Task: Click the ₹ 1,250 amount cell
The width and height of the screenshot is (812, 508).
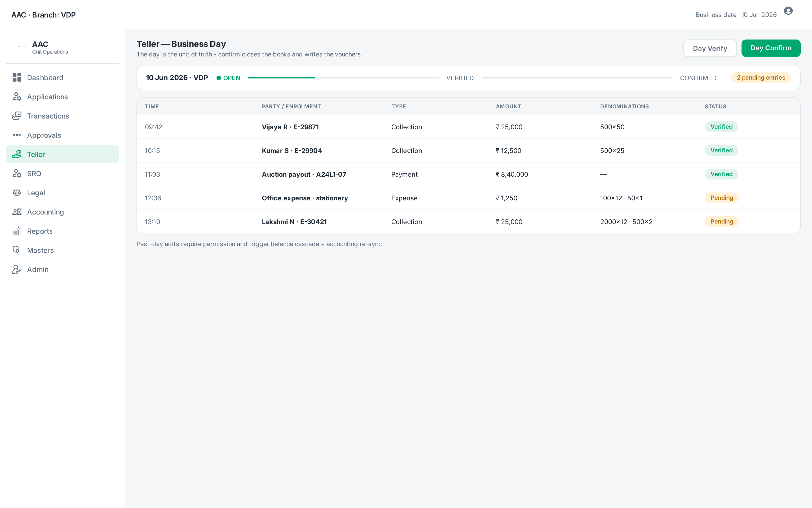Action: pyautogui.click(x=507, y=198)
